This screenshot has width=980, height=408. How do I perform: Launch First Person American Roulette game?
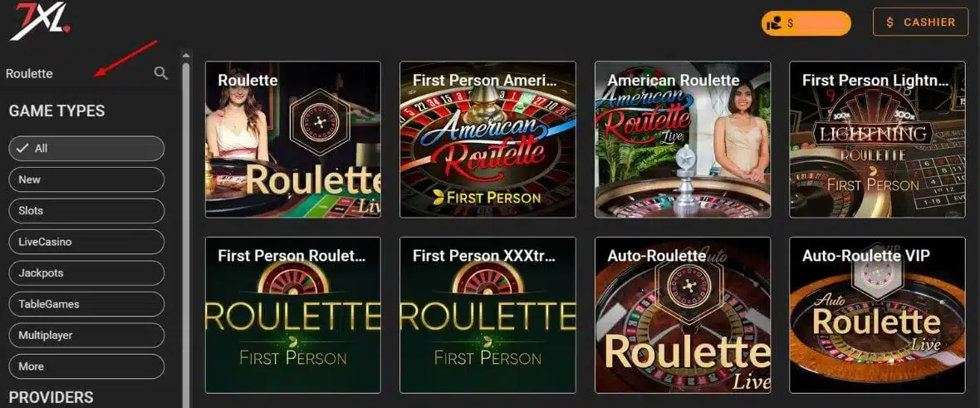[x=488, y=139]
